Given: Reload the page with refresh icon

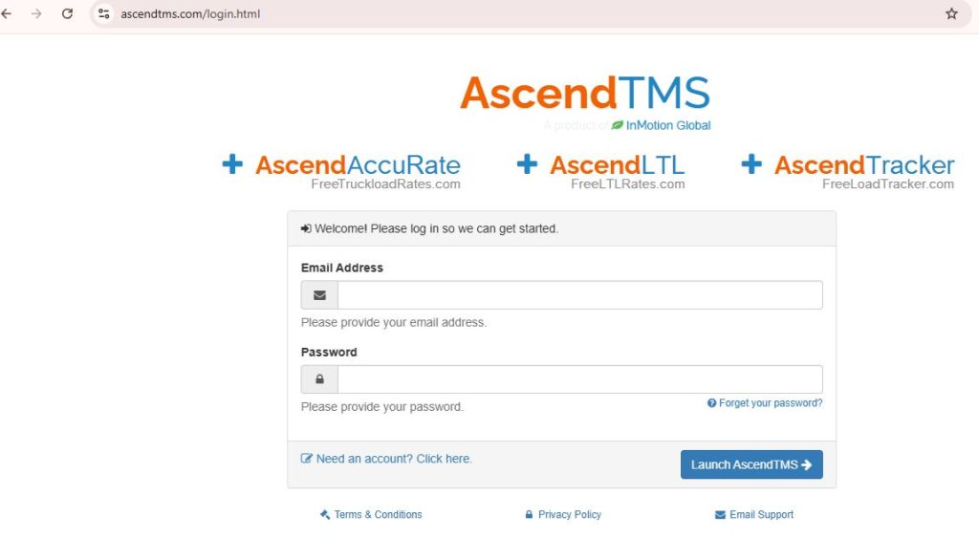Looking at the screenshot, I should [67, 14].
